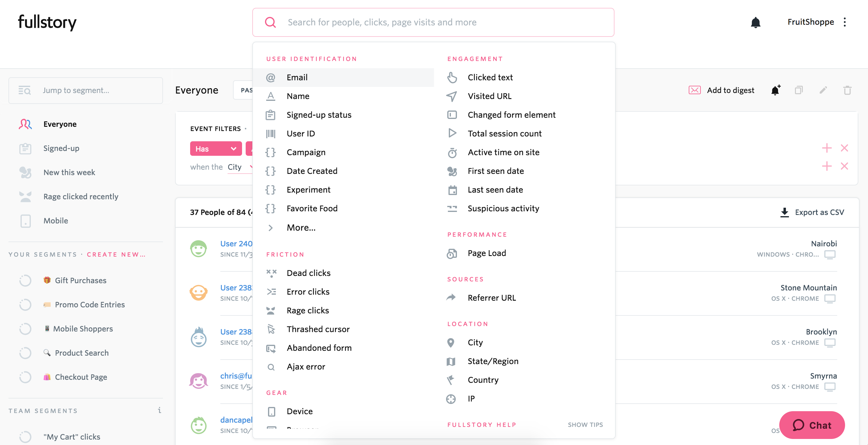Open the FruitShoppe account kebab menu
Image resolution: width=868 pixels, height=445 pixels.
(845, 22)
